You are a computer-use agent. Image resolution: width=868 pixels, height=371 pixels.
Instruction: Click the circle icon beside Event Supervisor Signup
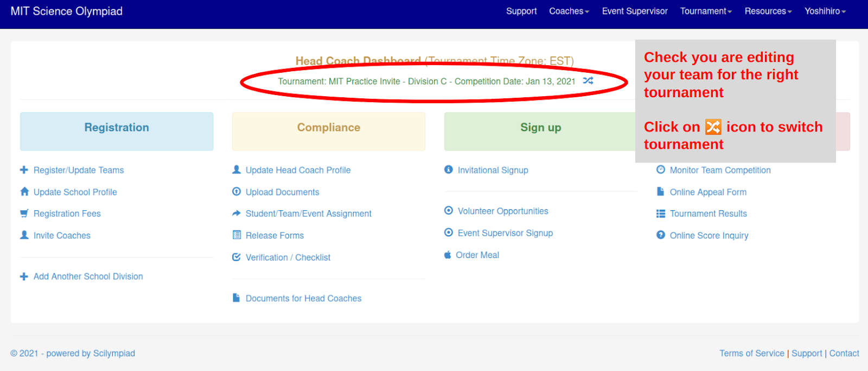pyautogui.click(x=449, y=232)
